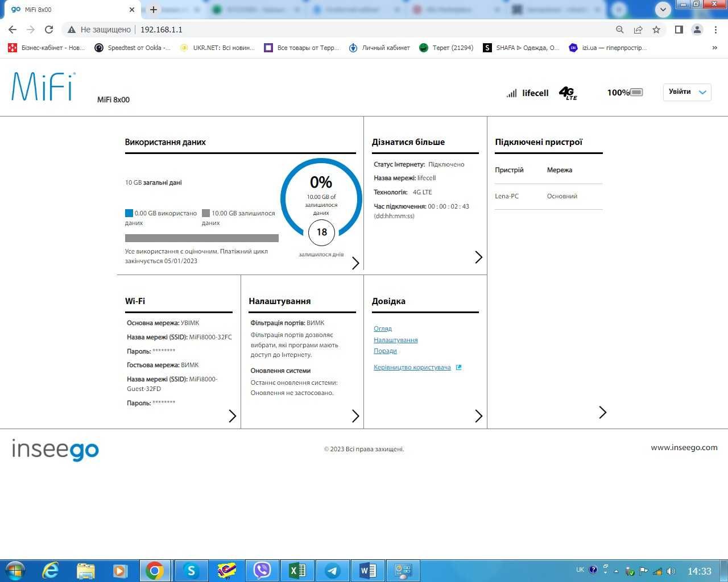
Task: Click the Не защищено security warning
Action: point(100,30)
